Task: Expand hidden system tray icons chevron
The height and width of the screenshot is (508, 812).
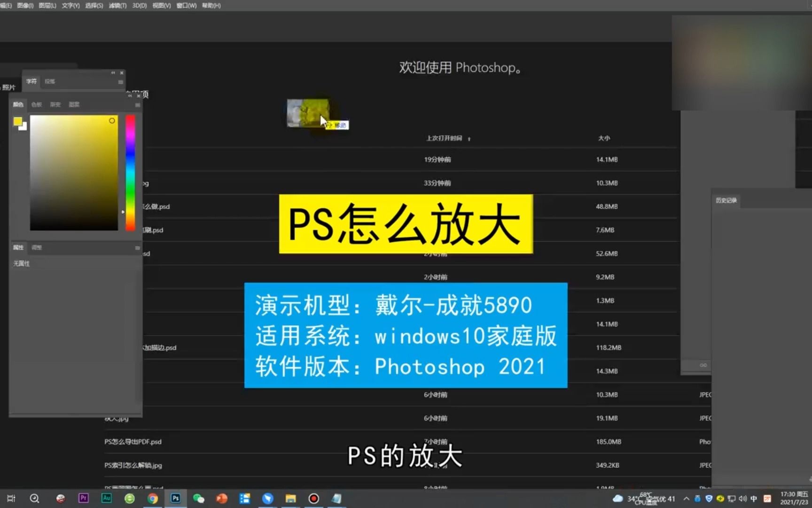Action: click(x=687, y=499)
